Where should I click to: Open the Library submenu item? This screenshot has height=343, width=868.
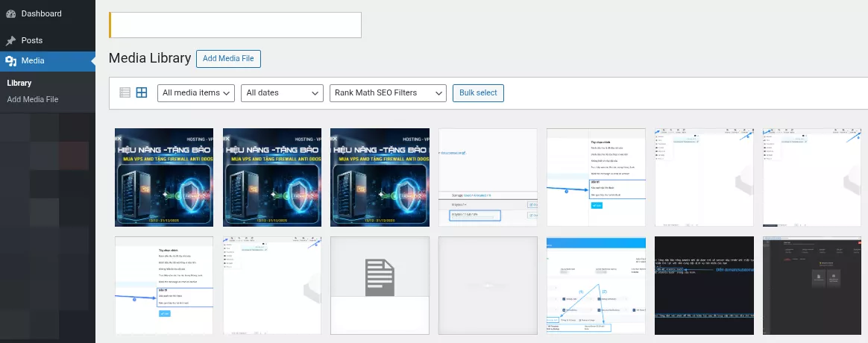[x=19, y=83]
